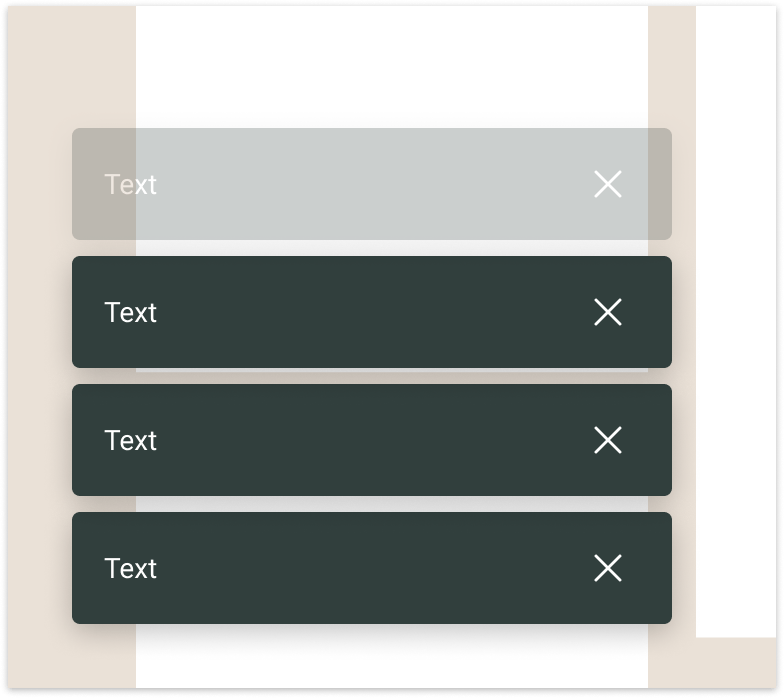
Task: Select the "Text" label in the second toast
Action: coord(131,312)
